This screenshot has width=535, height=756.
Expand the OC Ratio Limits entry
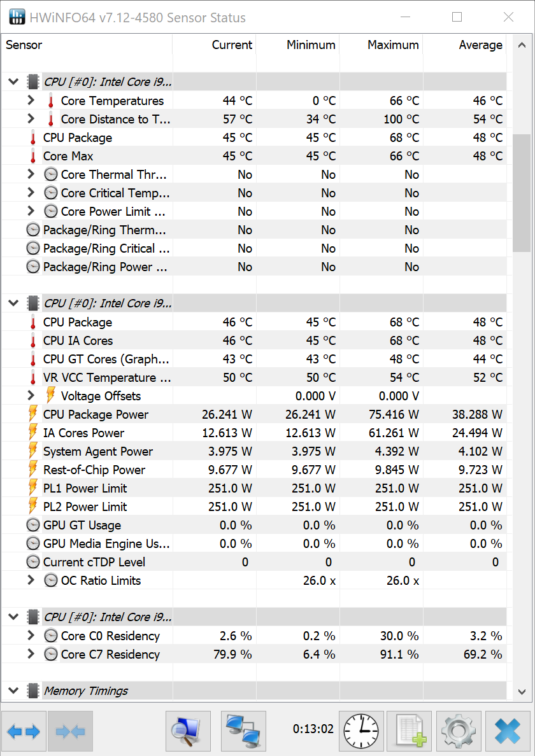pos(31,580)
